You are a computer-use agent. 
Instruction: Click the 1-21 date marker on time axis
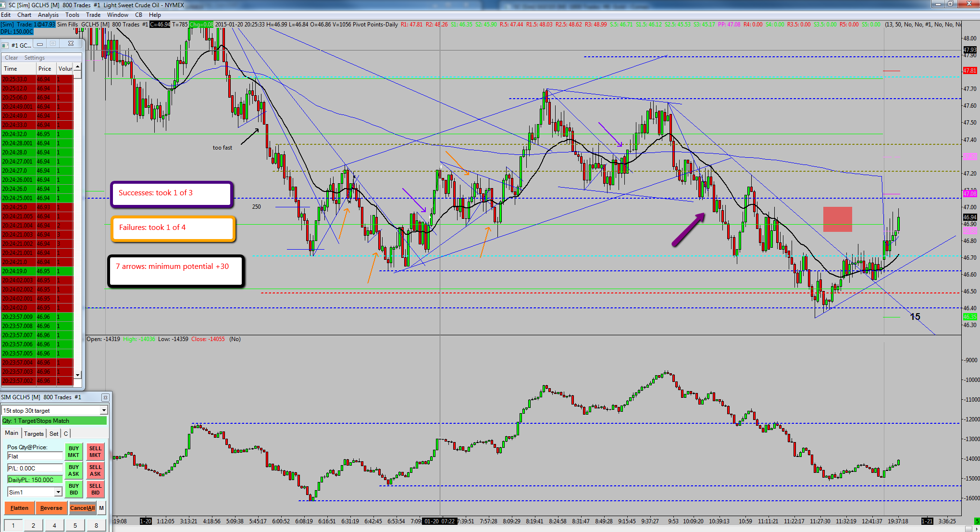[927, 521]
